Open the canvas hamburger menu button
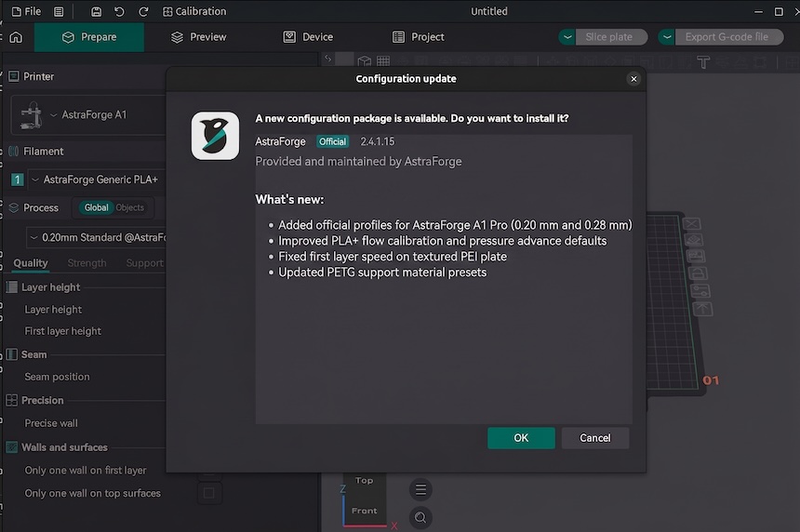The width and height of the screenshot is (800, 532). [420, 489]
